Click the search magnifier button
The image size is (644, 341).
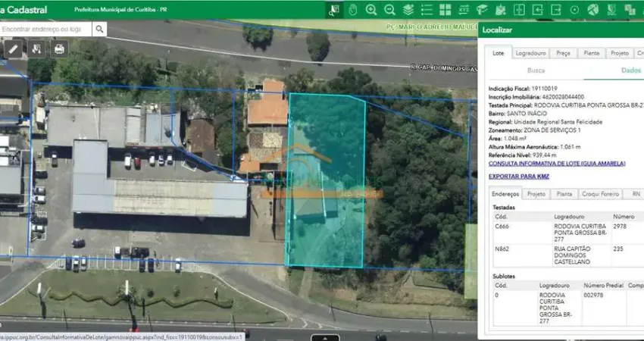coord(100,29)
